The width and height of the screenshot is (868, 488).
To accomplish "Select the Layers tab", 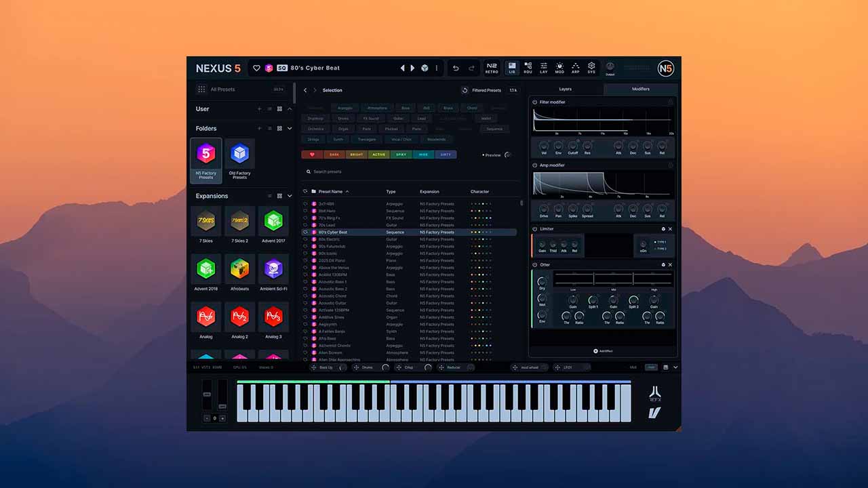I will point(565,89).
